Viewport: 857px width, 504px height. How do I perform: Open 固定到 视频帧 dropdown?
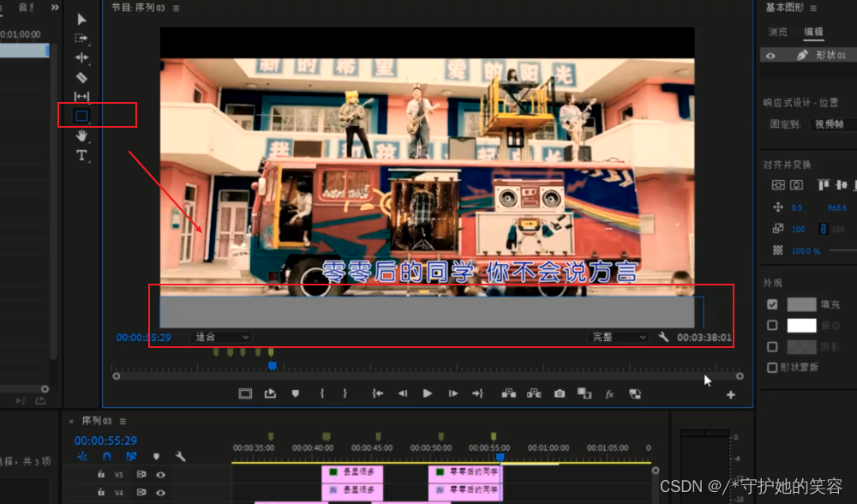tap(834, 124)
